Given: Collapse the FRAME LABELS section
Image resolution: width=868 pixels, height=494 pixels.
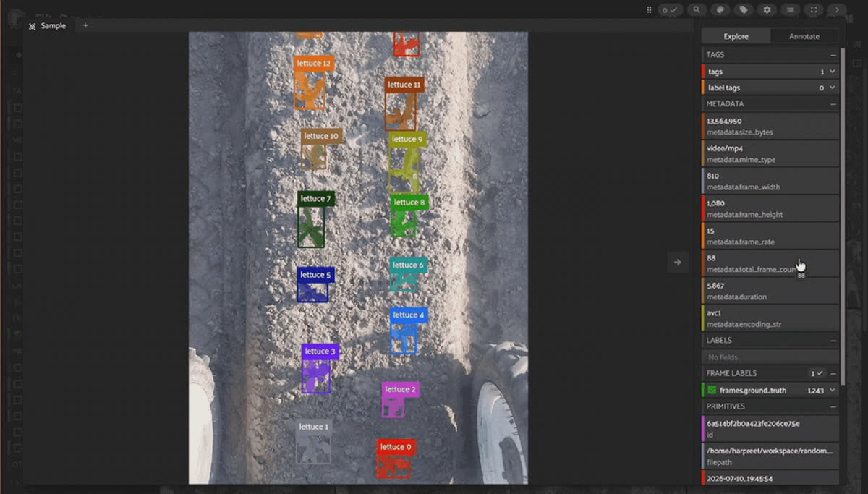Looking at the screenshot, I should tap(833, 373).
